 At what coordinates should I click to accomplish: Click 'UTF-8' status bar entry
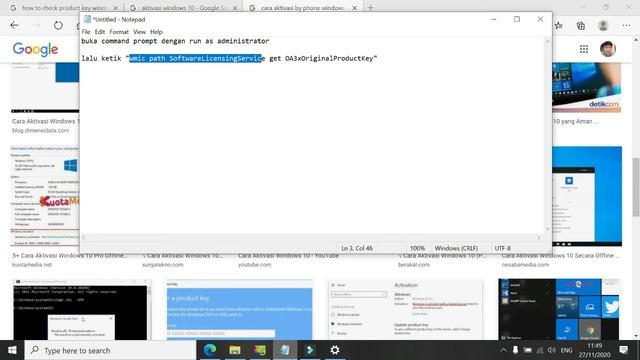tap(502, 248)
